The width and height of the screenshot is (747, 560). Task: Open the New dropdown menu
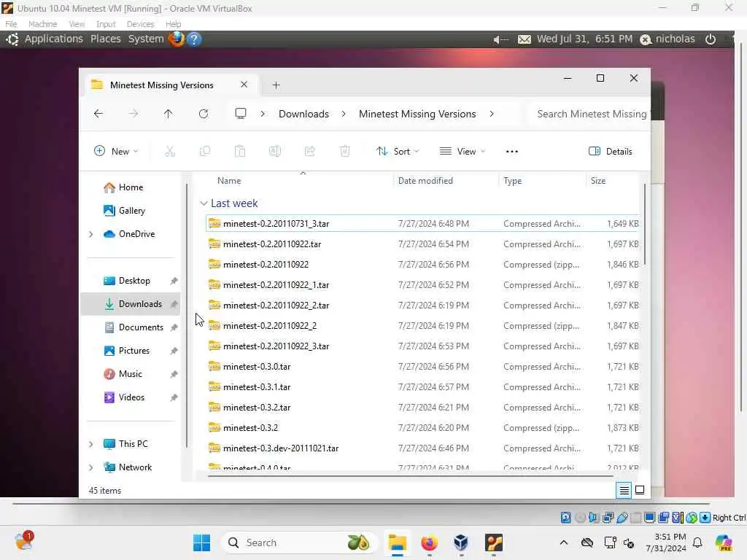pos(116,152)
